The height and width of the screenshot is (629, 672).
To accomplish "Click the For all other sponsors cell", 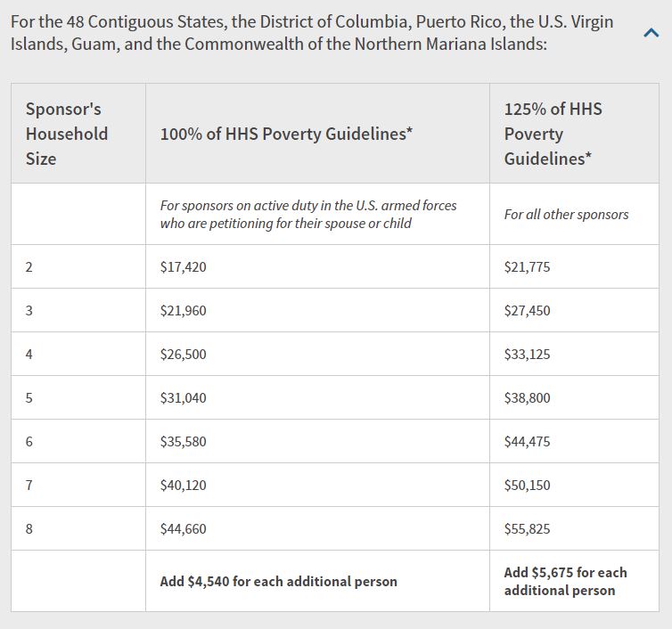I will pos(574,214).
